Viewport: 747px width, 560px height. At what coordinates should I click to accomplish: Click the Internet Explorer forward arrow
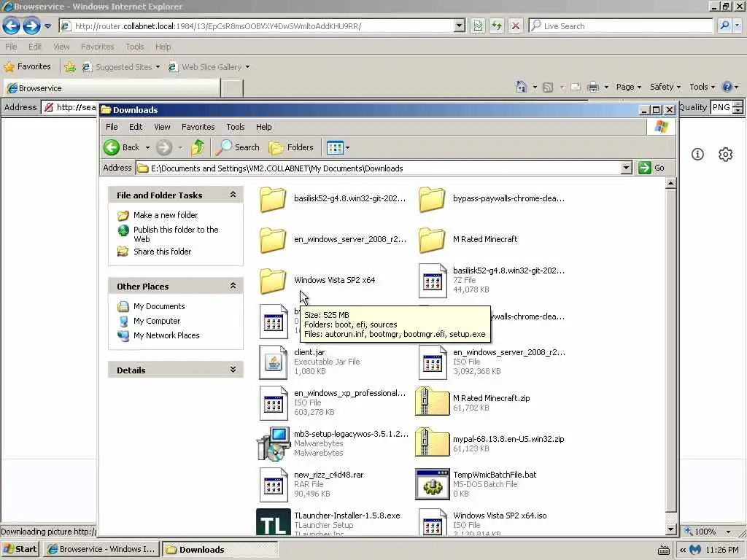(31, 26)
